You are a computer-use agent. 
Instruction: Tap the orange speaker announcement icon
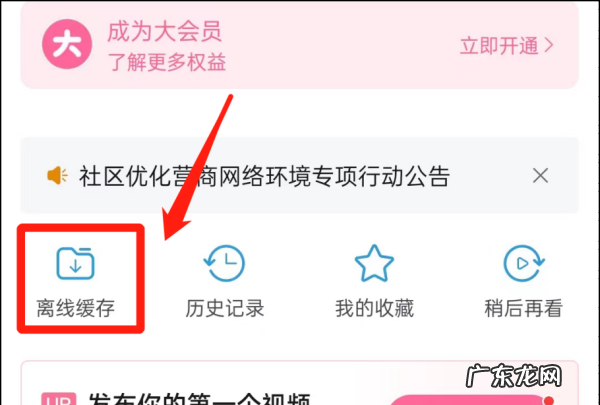(x=57, y=176)
